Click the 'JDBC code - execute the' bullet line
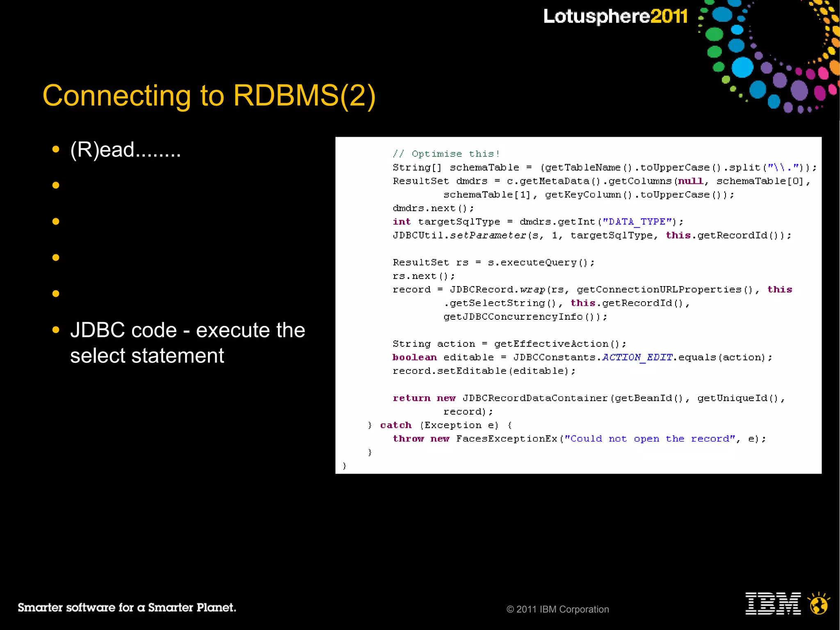The width and height of the screenshot is (840, 630). (187, 330)
